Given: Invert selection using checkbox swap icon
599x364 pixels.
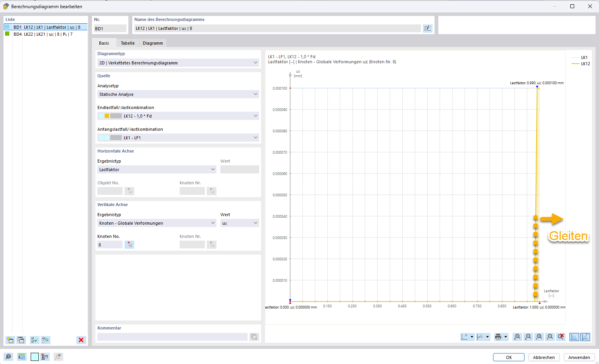Looking at the screenshot, I should pos(45,340).
